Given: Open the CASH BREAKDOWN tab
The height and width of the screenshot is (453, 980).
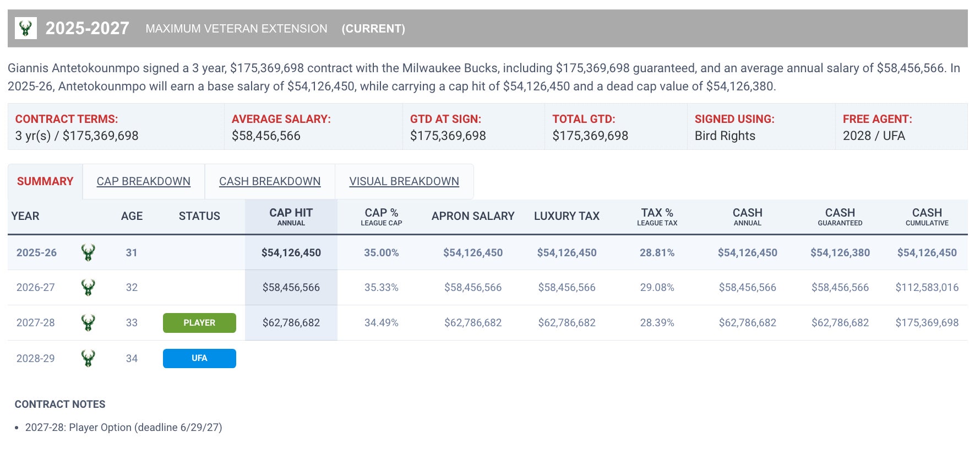Looking at the screenshot, I should click(x=270, y=181).
